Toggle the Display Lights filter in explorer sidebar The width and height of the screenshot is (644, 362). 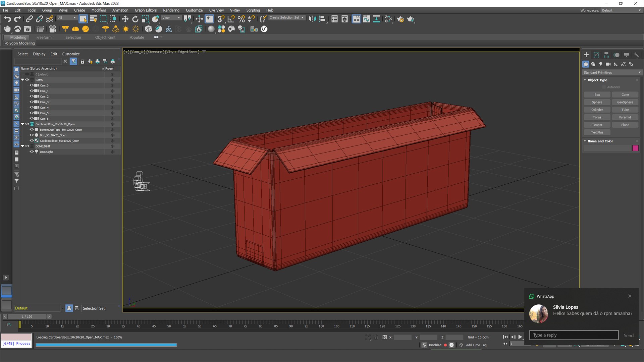(x=16, y=83)
